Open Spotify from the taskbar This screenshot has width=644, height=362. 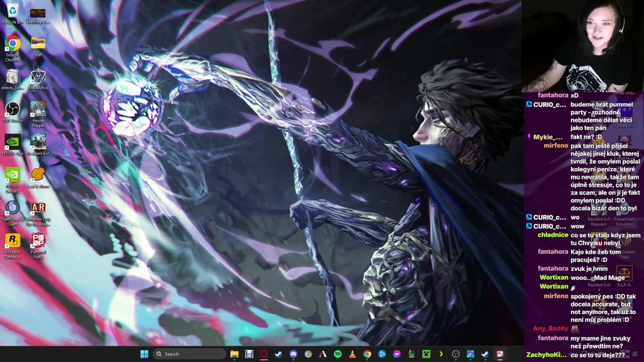[x=338, y=354]
